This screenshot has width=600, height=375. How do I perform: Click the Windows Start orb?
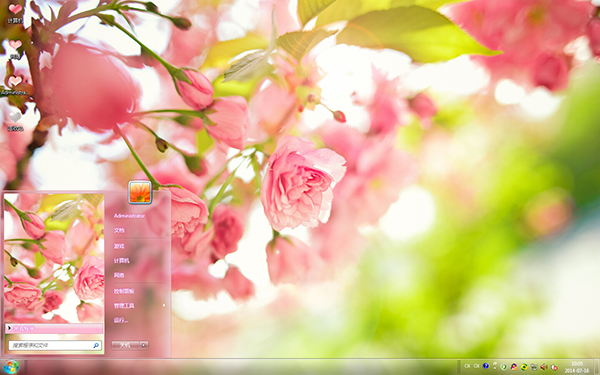[11, 367]
